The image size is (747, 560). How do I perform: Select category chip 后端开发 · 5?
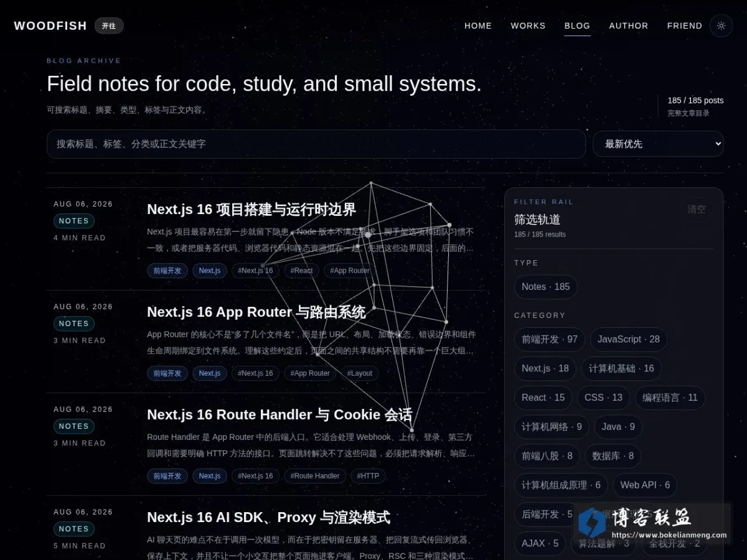(x=546, y=515)
